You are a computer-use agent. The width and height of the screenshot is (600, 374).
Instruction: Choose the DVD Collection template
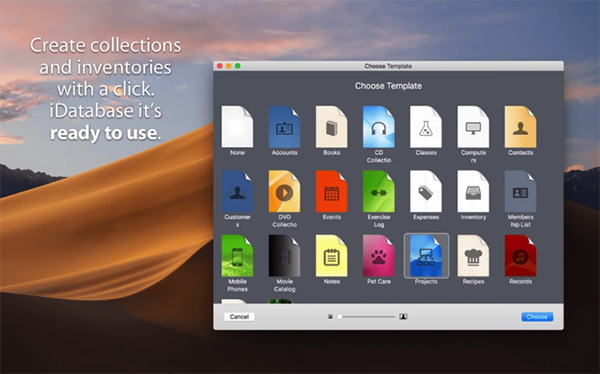click(x=284, y=191)
